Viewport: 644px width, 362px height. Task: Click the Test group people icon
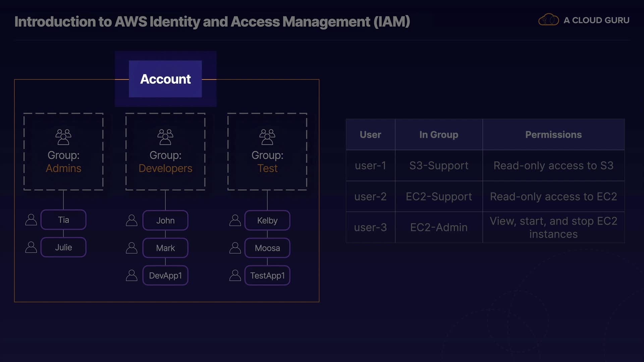click(x=267, y=137)
